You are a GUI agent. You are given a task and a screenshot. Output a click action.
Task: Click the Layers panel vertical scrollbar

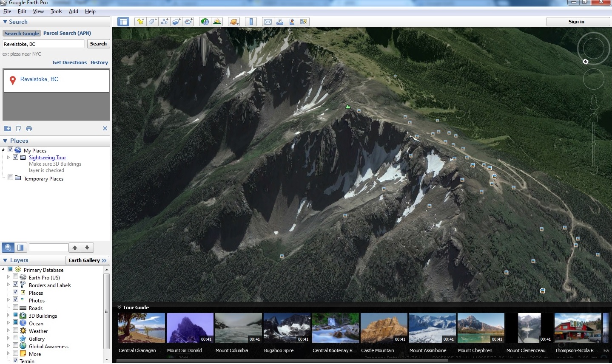pyautogui.click(x=106, y=312)
